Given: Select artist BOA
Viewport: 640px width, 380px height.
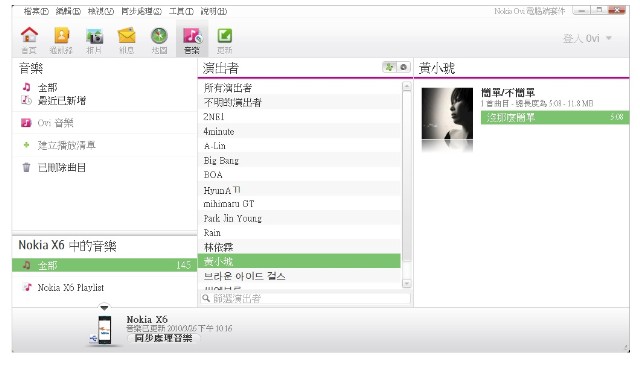Looking at the screenshot, I should [299, 175].
